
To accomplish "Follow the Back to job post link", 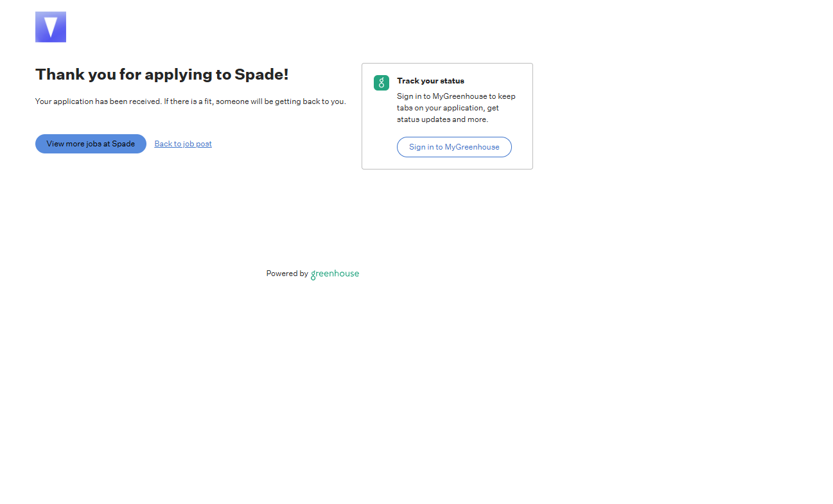I will click(183, 144).
